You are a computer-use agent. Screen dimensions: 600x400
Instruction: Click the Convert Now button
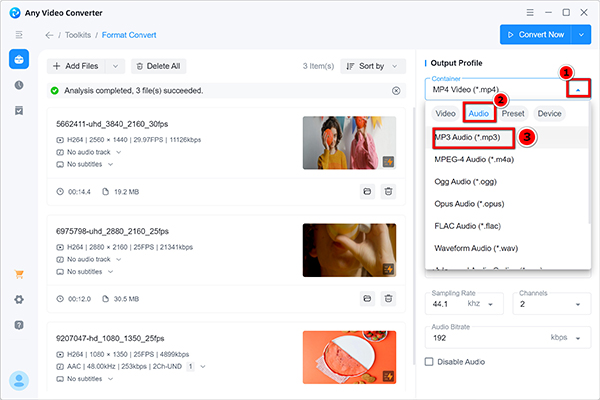(536, 35)
